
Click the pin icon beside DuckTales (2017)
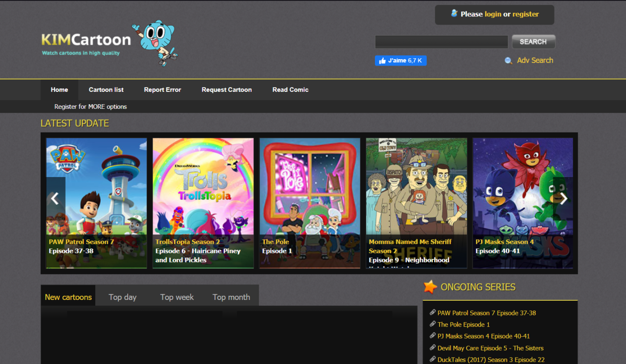click(x=432, y=359)
